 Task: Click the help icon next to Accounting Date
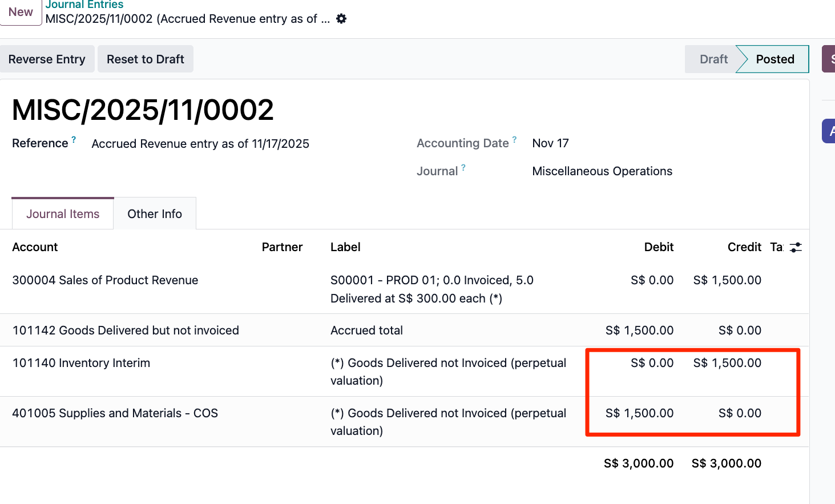pyautogui.click(x=514, y=140)
